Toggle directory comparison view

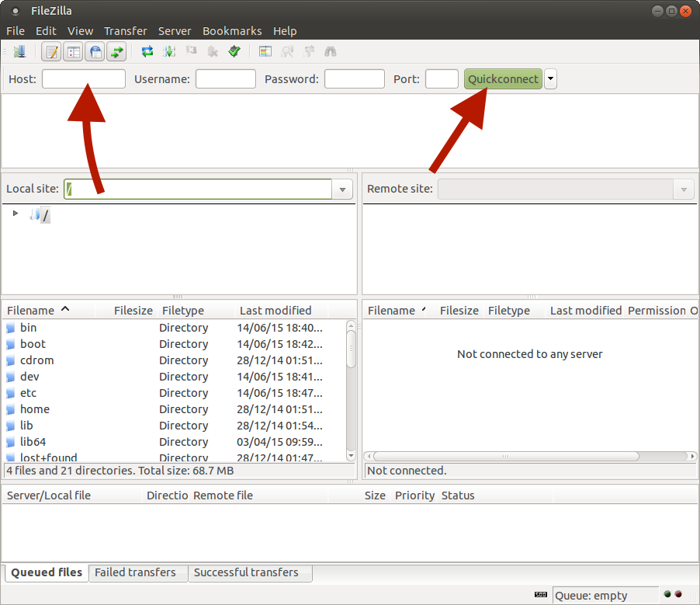coord(264,51)
